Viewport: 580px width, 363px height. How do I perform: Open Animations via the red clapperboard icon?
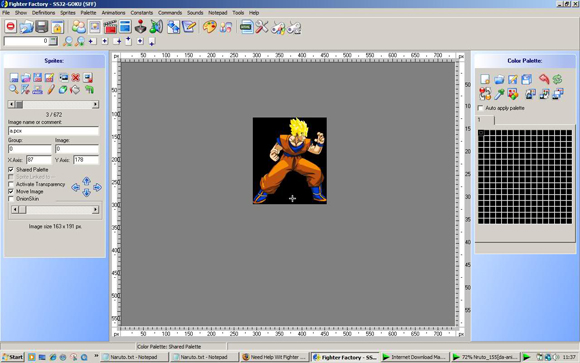coord(110,27)
